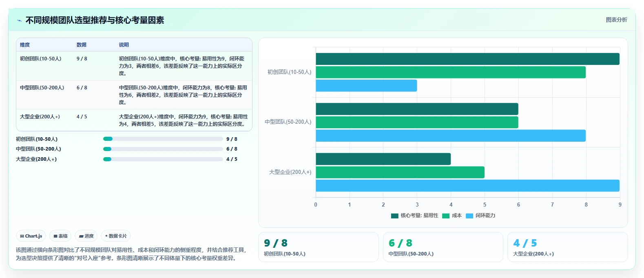
Task: Click 初创团队 闭环能力 bar with value 3
Action: tap(366, 86)
